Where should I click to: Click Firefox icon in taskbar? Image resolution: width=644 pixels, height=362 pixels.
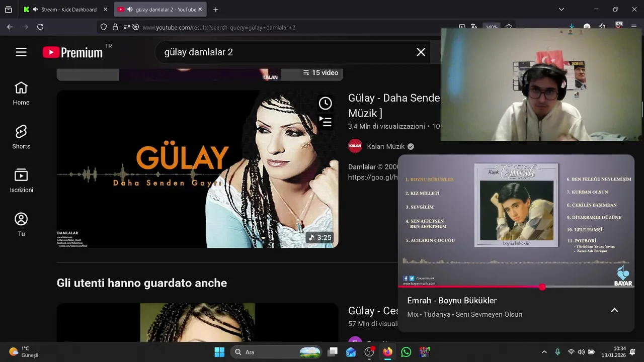[387, 352]
